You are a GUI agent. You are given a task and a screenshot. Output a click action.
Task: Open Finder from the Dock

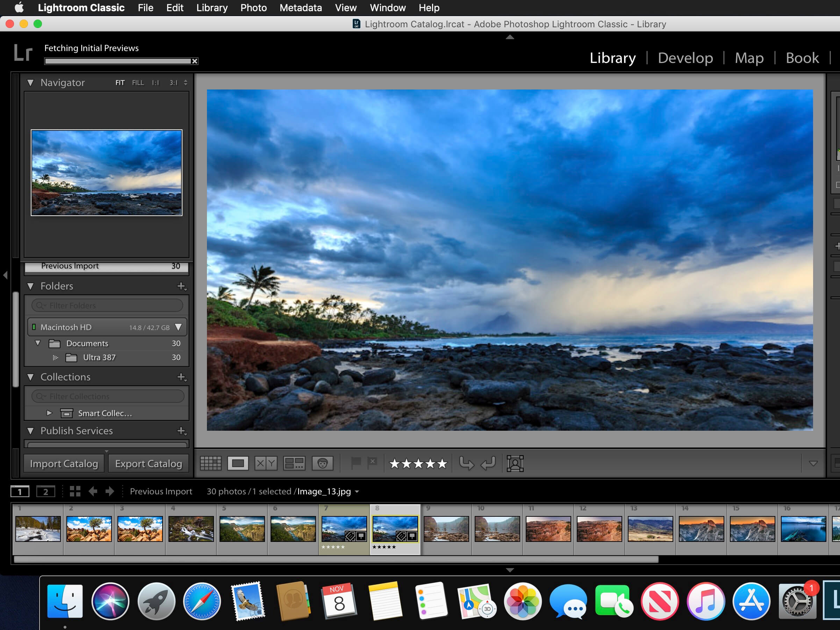click(x=65, y=602)
